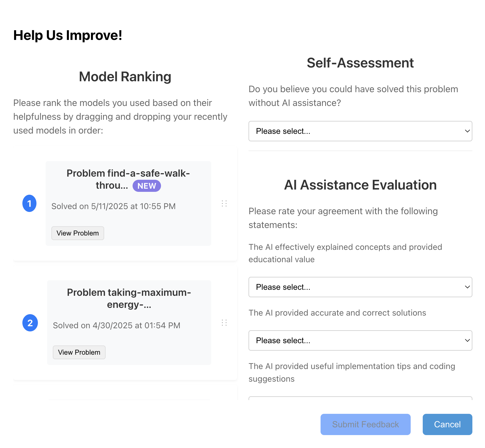This screenshot has width=485, height=448.
Task: Open the accurate and correct solutions dropdown
Action: coord(360,341)
